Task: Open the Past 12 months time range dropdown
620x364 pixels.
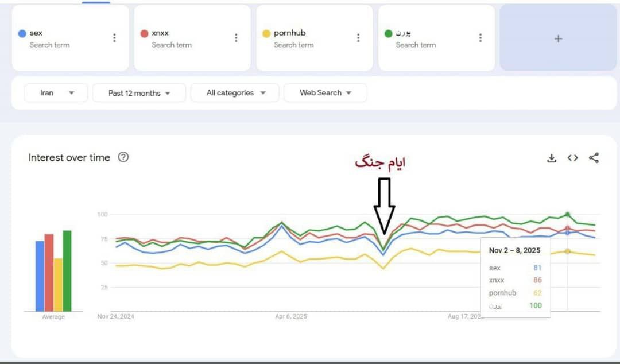Action: tap(139, 93)
